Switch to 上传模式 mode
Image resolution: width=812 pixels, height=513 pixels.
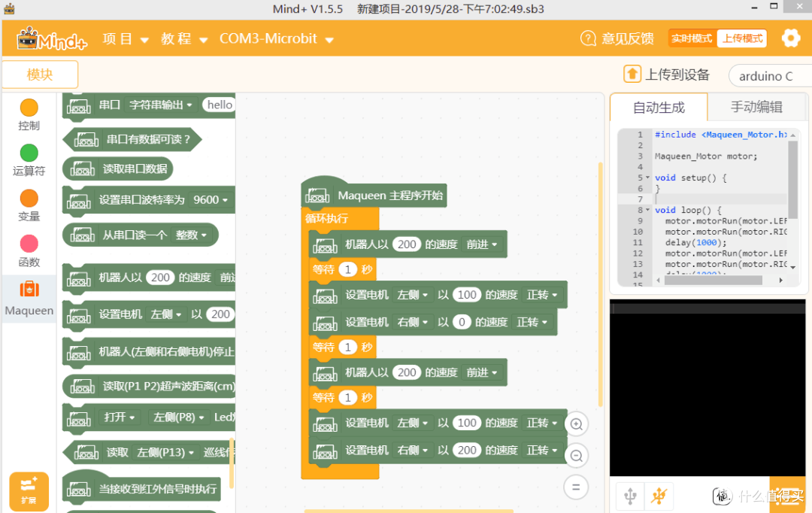[x=742, y=38]
